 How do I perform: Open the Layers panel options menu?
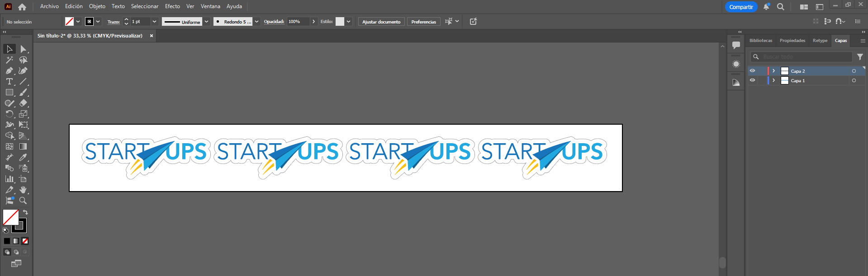click(x=863, y=41)
